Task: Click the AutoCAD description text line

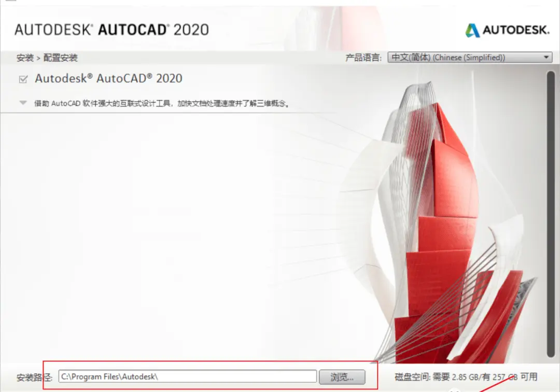Action: tap(161, 104)
